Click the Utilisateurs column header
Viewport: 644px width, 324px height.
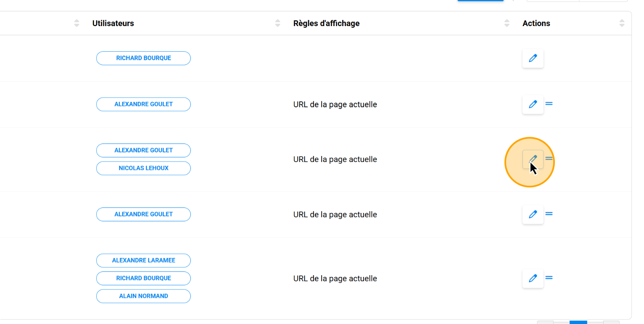(x=113, y=24)
